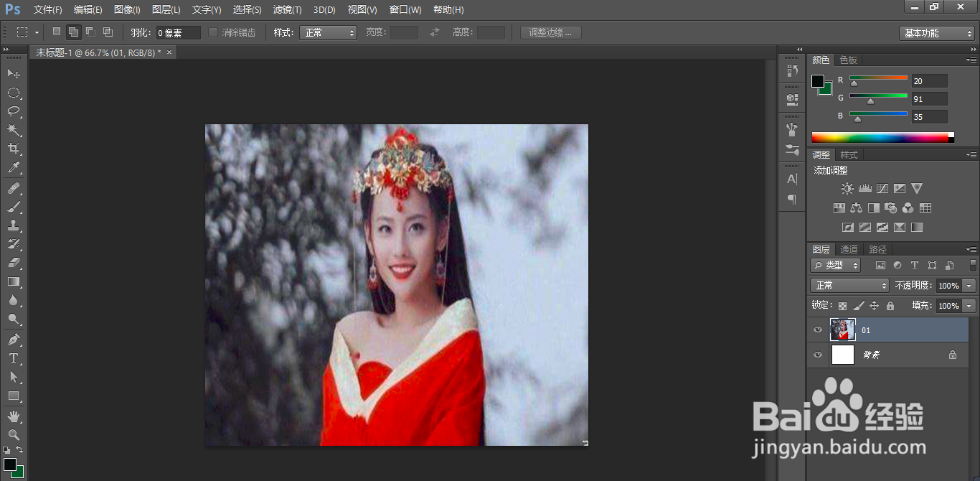
Task: Select the Lasso tool
Action: 14,111
